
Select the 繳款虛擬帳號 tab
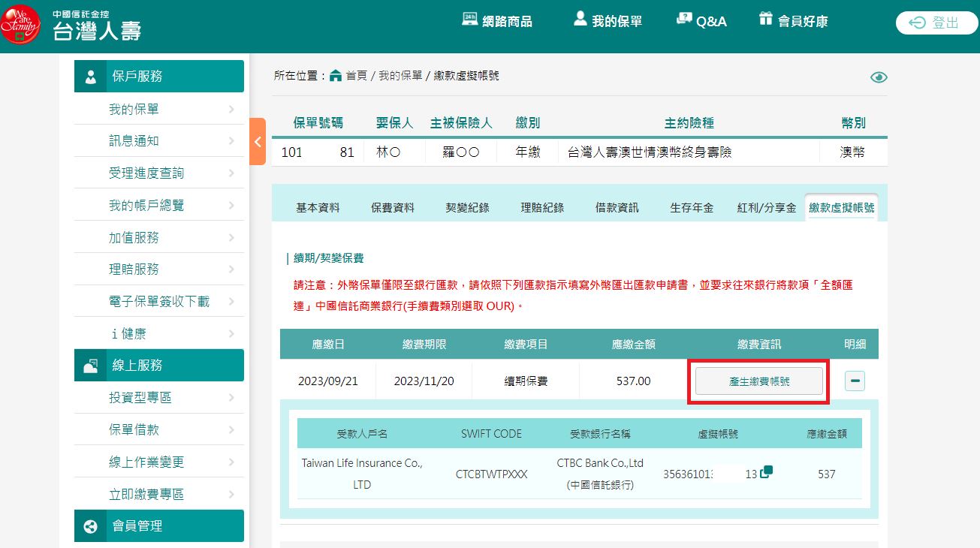(x=842, y=208)
